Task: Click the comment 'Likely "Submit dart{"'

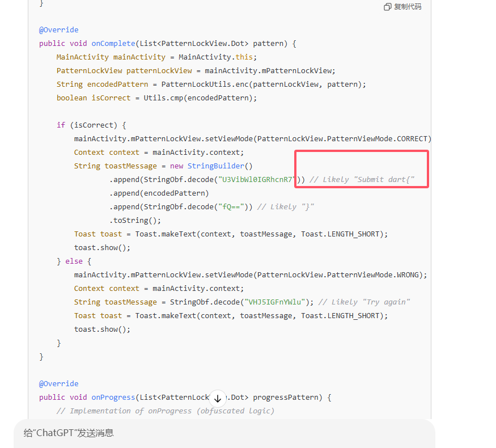Action: [x=362, y=179]
